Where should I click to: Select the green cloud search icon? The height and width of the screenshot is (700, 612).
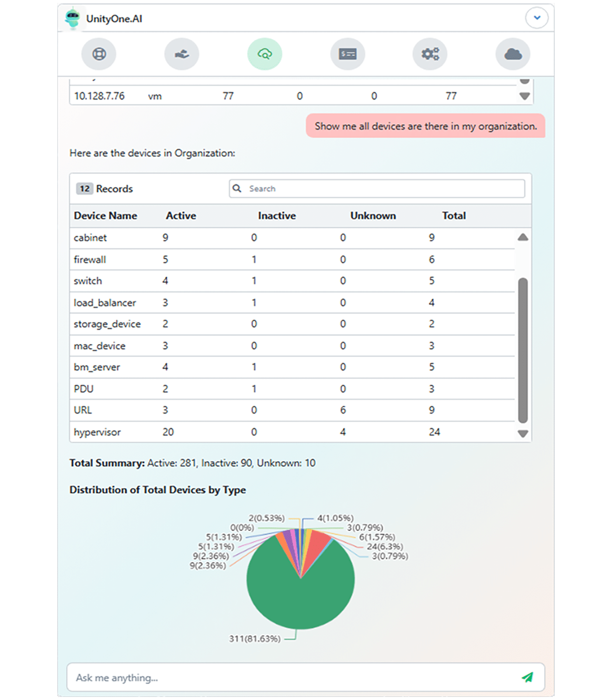click(264, 54)
